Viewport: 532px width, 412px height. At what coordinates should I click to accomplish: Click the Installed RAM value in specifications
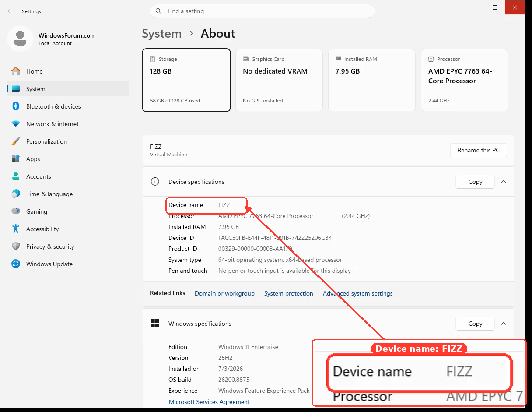(x=228, y=227)
